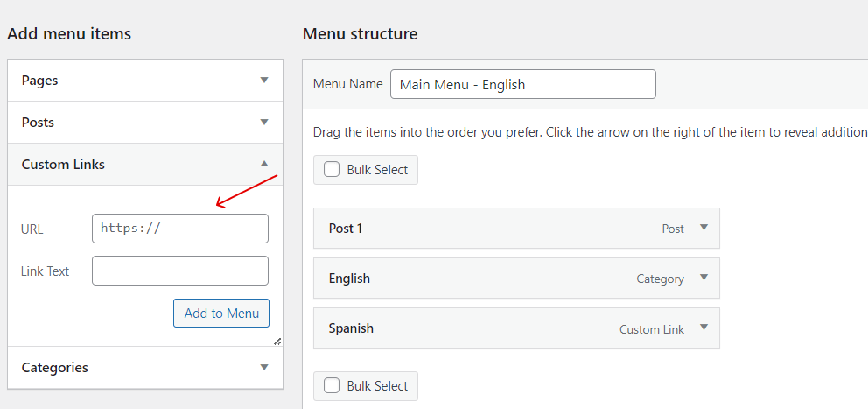Click the Categories heading label
Viewport: 868px width, 409px height.
[x=54, y=368]
